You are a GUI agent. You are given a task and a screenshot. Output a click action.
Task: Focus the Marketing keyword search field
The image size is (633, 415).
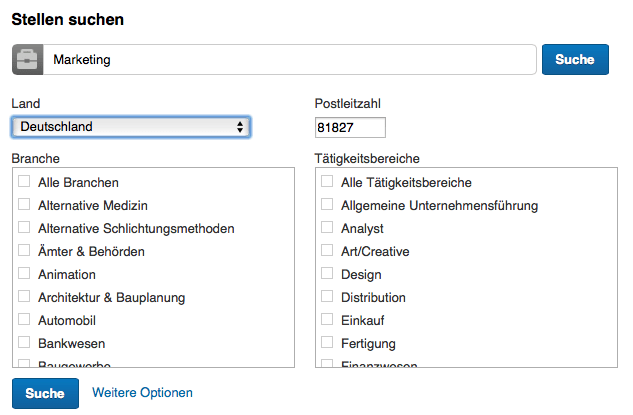coord(289,60)
